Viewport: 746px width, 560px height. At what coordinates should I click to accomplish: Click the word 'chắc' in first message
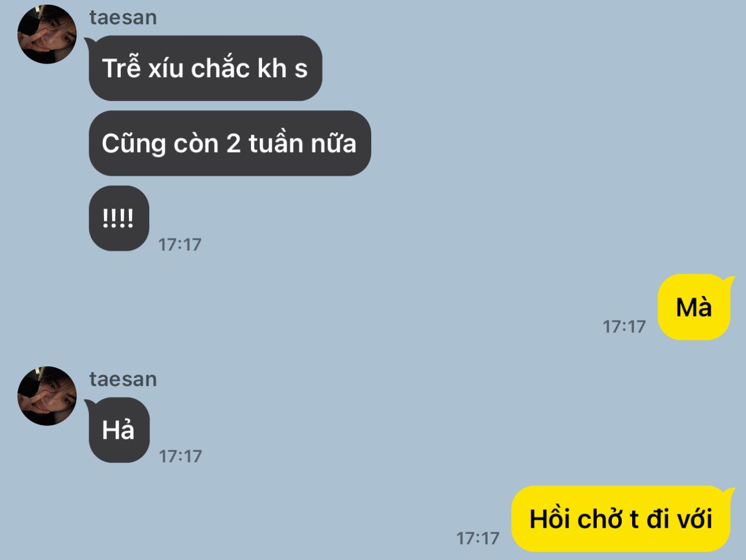220,68
